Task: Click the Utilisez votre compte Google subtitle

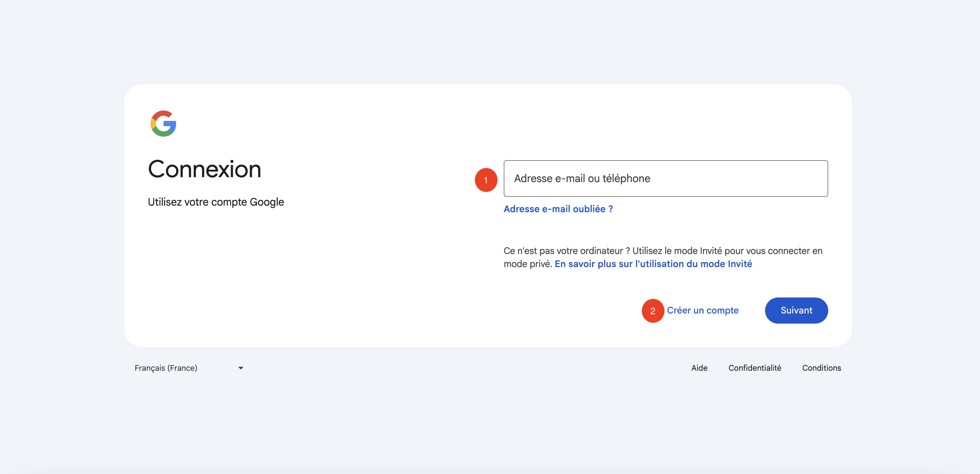Action: click(216, 202)
